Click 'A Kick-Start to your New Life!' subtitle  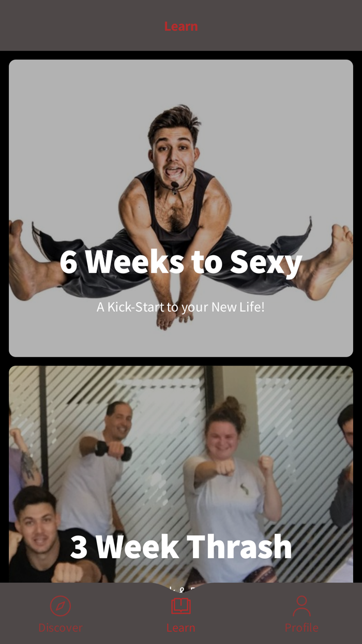pyautogui.click(x=180, y=307)
